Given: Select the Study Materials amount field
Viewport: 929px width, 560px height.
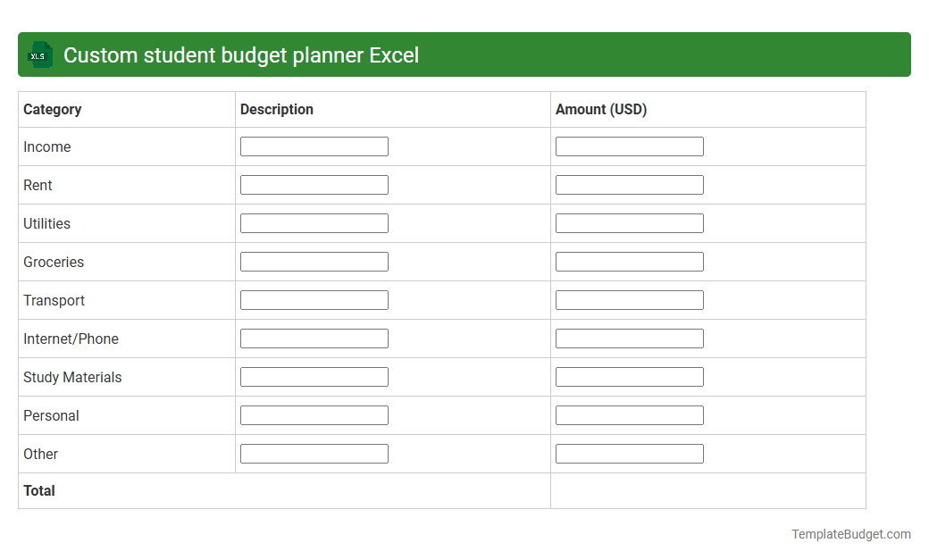Looking at the screenshot, I should [629, 376].
